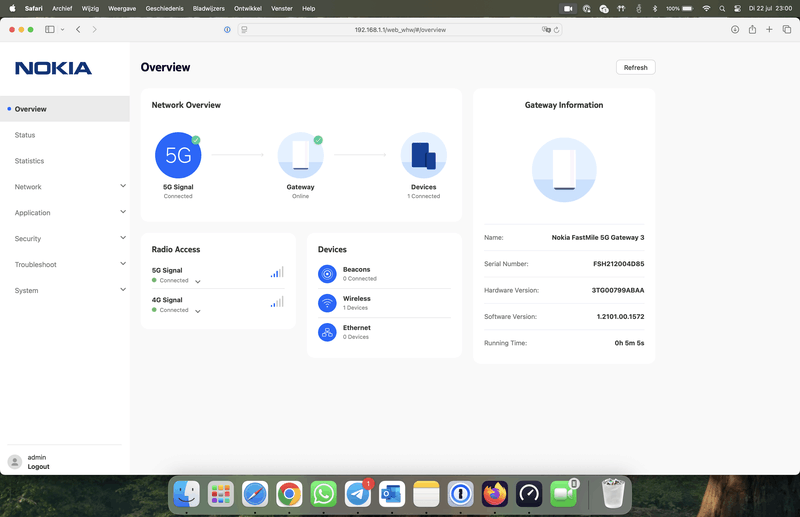The width and height of the screenshot is (800, 517).
Task: Click the Logout link
Action: click(x=38, y=466)
